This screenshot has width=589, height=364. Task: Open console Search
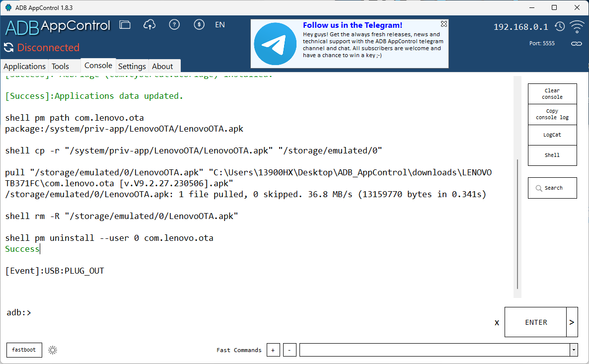coord(552,188)
